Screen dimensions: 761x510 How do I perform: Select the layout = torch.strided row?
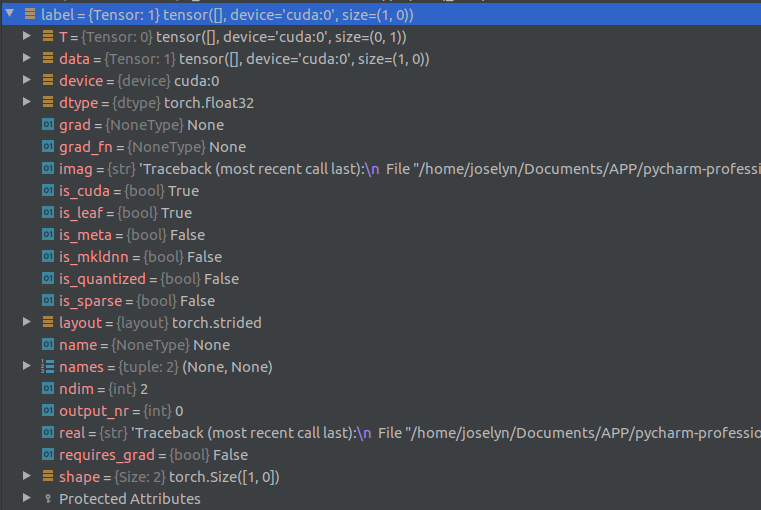pos(160,323)
